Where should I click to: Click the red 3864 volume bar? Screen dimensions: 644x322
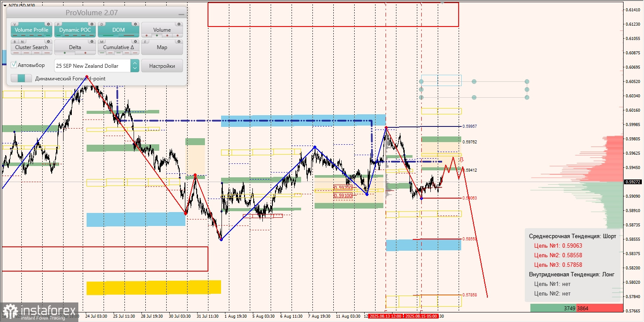click(x=600, y=308)
